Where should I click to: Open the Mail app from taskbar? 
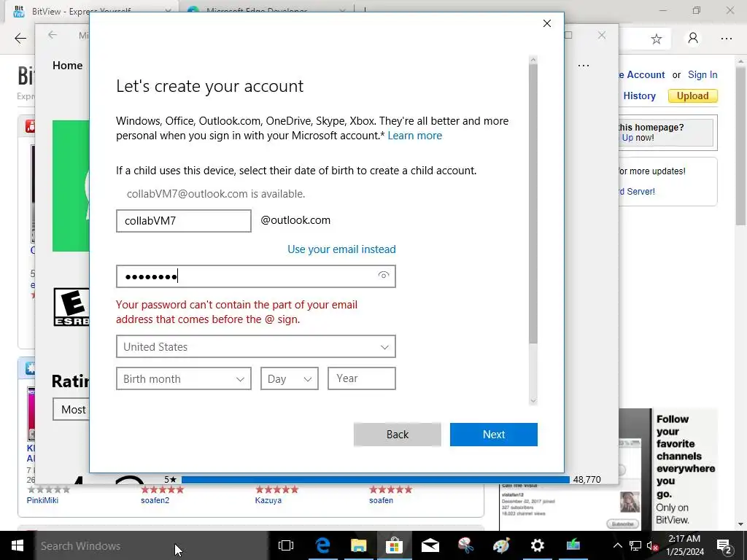coord(430,545)
